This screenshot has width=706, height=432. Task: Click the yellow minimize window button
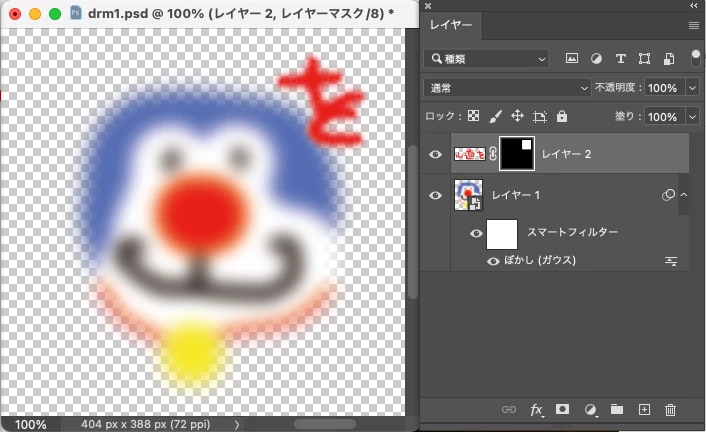pyautogui.click(x=35, y=14)
